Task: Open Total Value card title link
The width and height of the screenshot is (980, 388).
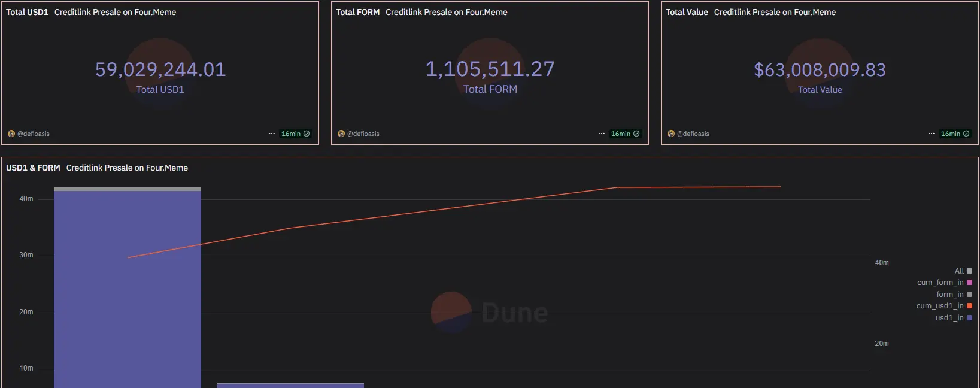Action: click(687, 12)
